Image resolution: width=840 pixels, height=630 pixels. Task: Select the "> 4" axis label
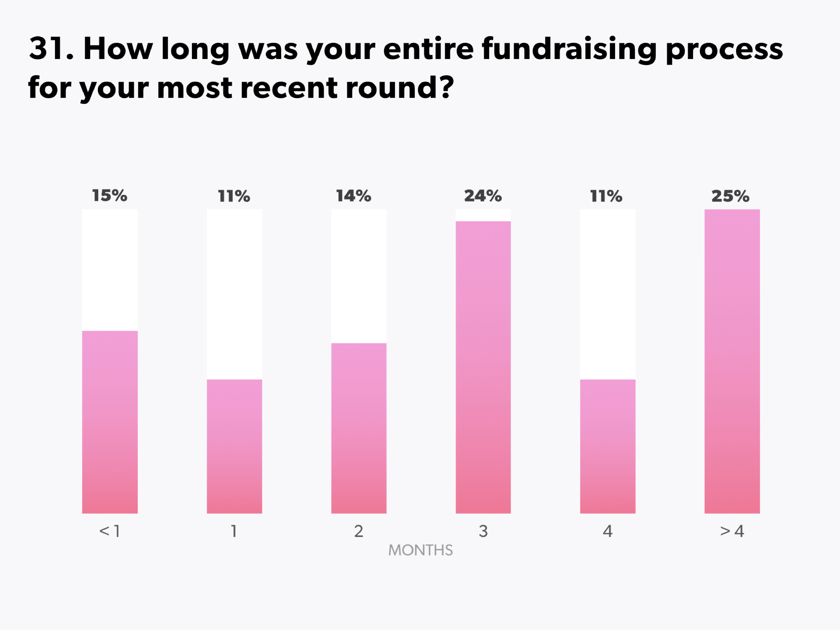tap(732, 531)
